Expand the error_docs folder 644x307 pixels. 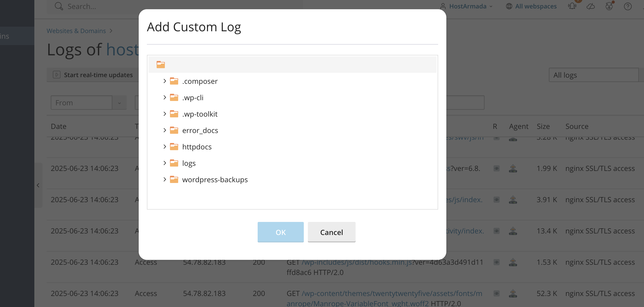pos(165,130)
